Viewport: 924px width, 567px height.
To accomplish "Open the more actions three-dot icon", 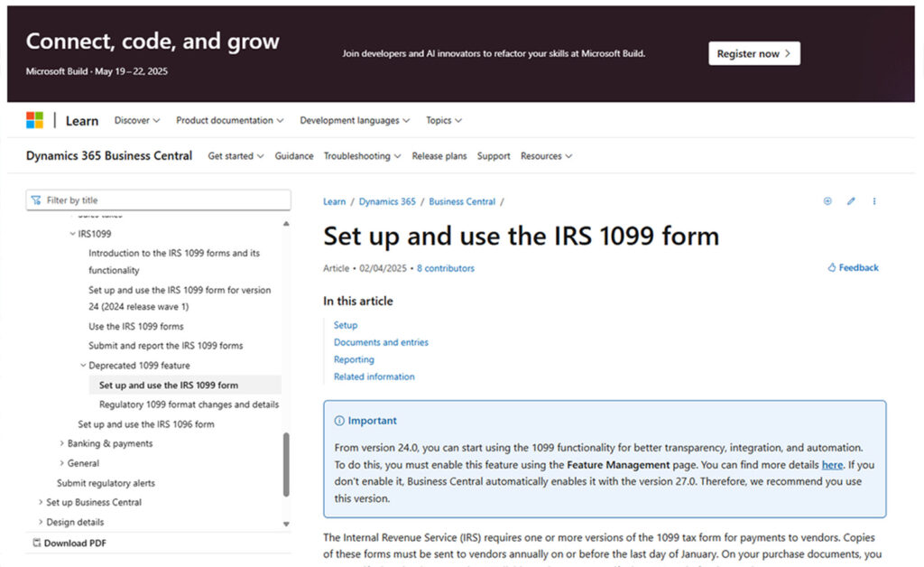I will pos(873,201).
